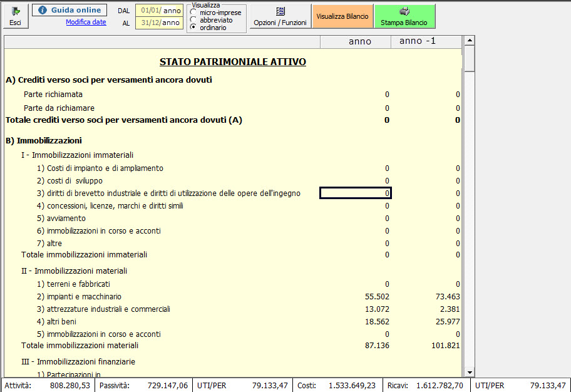Click the attrezzature industriali value 13.072
Screen dimensions: 571x392
(377, 309)
